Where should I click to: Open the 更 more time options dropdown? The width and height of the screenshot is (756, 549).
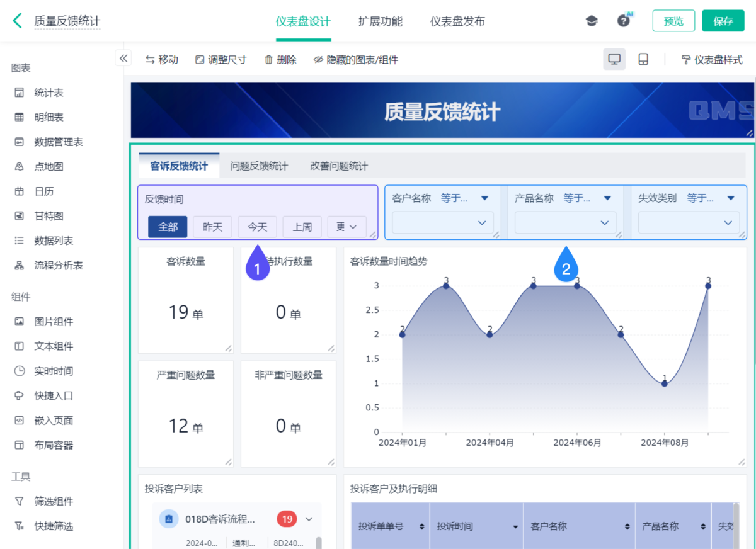click(347, 227)
